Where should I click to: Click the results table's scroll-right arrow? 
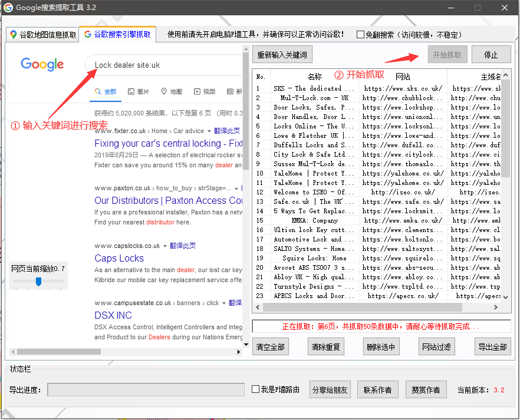point(496,307)
